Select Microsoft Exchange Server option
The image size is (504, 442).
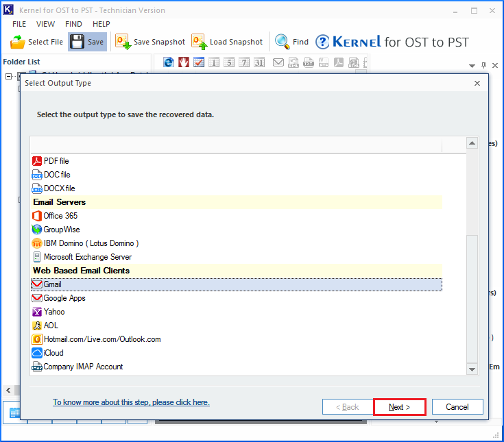(x=237, y=257)
